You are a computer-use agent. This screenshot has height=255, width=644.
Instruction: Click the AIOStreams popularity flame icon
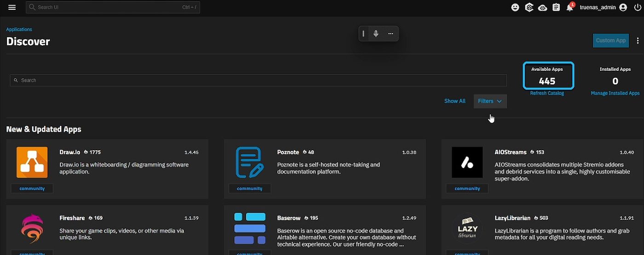point(532,152)
